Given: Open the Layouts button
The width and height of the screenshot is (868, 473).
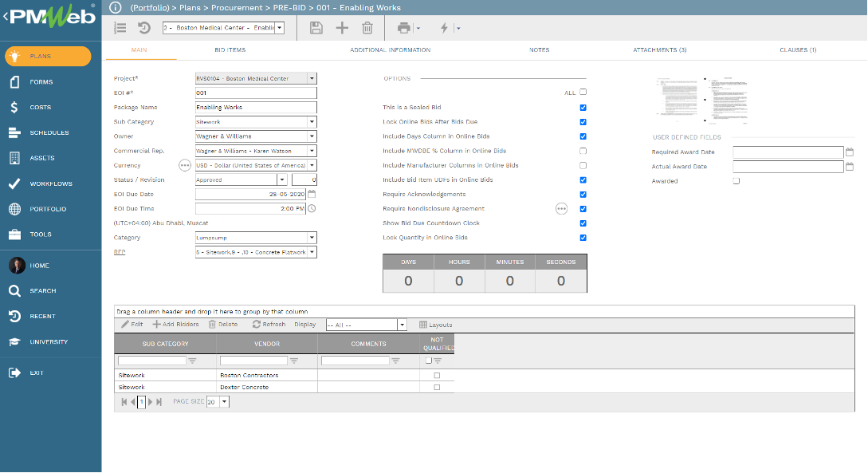Looking at the screenshot, I should pos(436,325).
